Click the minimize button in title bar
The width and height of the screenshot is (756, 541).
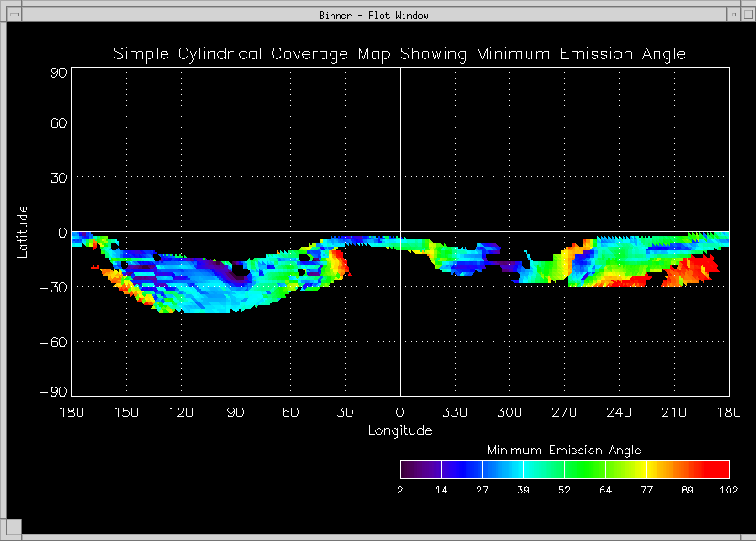coord(733,15)
